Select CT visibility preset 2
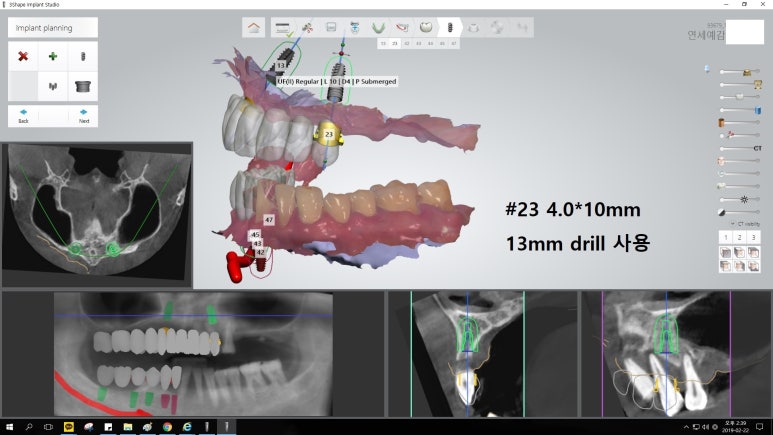Viewport: 773px width, 435px height. coord(739,237)
